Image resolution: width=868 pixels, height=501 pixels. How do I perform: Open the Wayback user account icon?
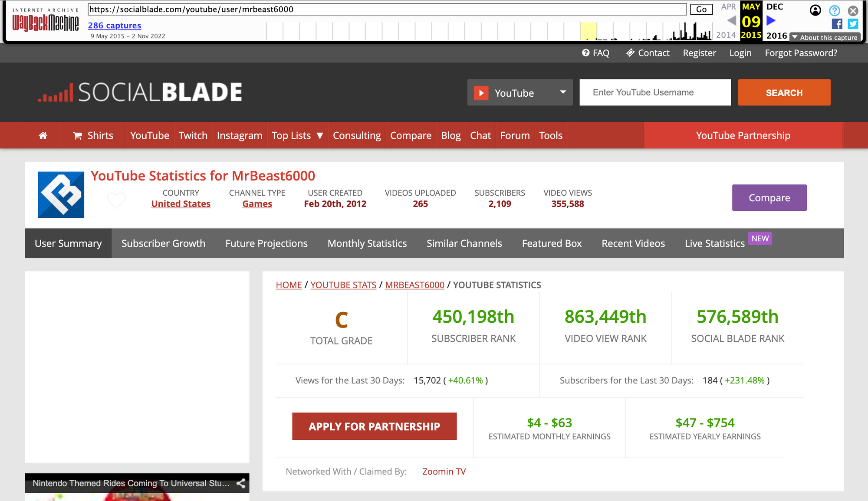tap(815, 10)
